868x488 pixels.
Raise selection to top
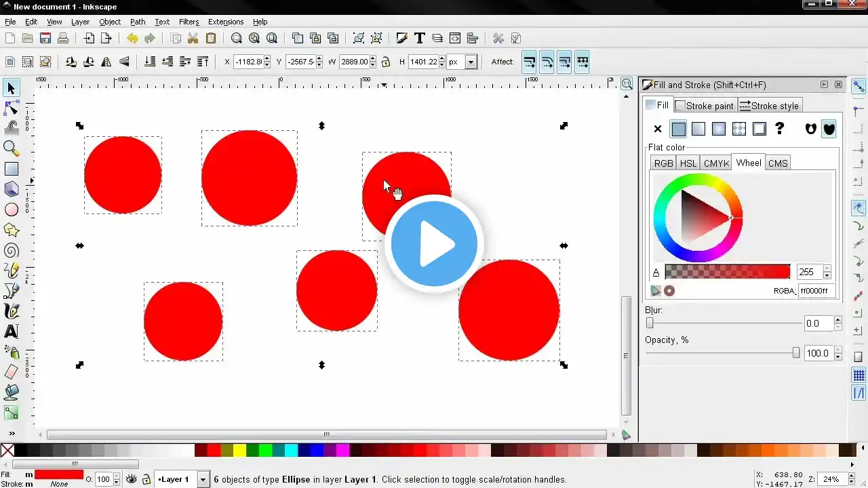coord(203,62)
